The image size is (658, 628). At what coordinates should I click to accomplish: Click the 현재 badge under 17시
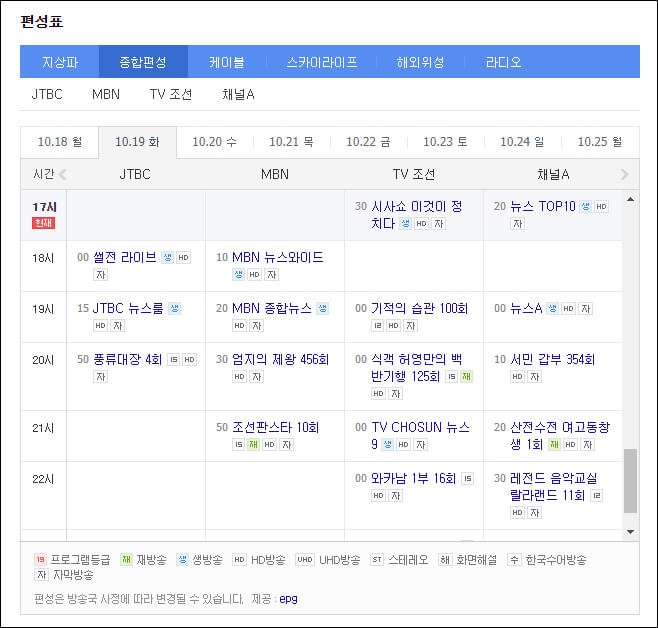tap(44, 223)
